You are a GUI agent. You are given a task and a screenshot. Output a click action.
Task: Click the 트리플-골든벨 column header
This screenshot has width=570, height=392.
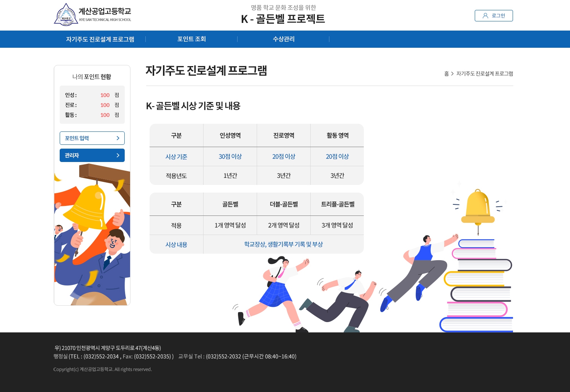pos(337,204)
